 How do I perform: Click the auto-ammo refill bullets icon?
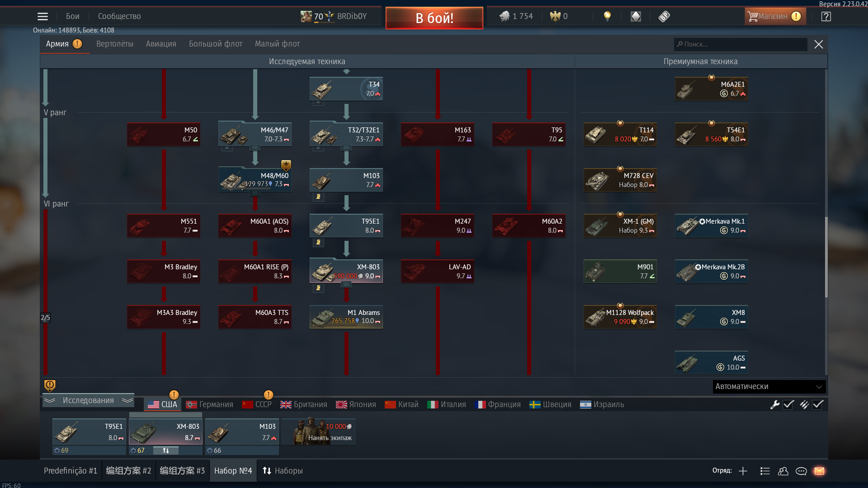(x=804, y=404)
